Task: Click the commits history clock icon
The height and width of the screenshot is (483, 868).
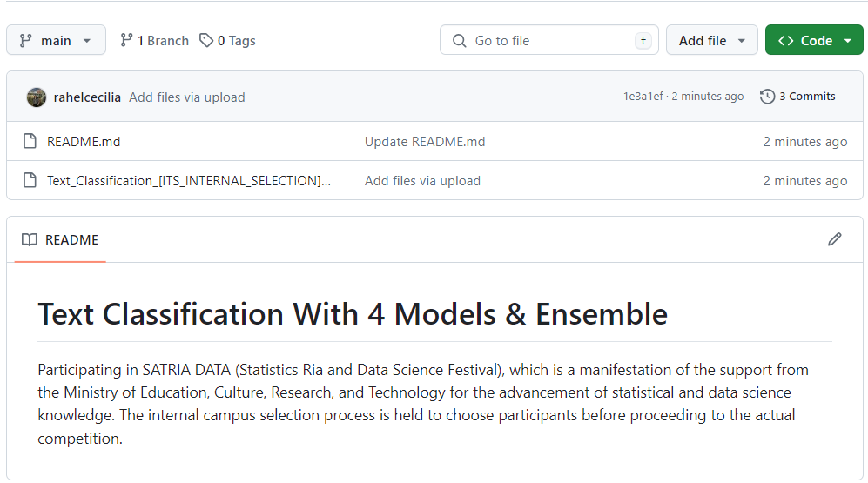Action: (x=767, y=97)
